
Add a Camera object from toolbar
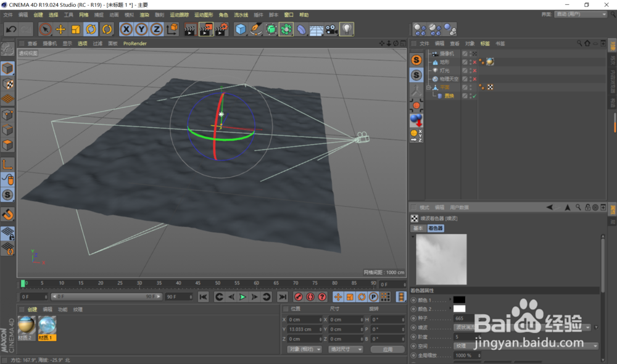[332, 29]
